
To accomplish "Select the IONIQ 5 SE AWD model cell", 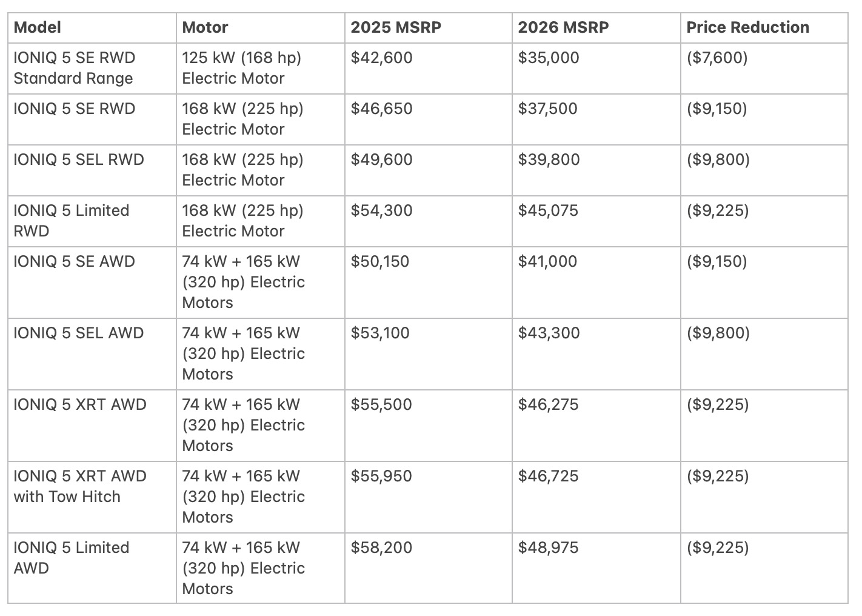I will 74,262.
